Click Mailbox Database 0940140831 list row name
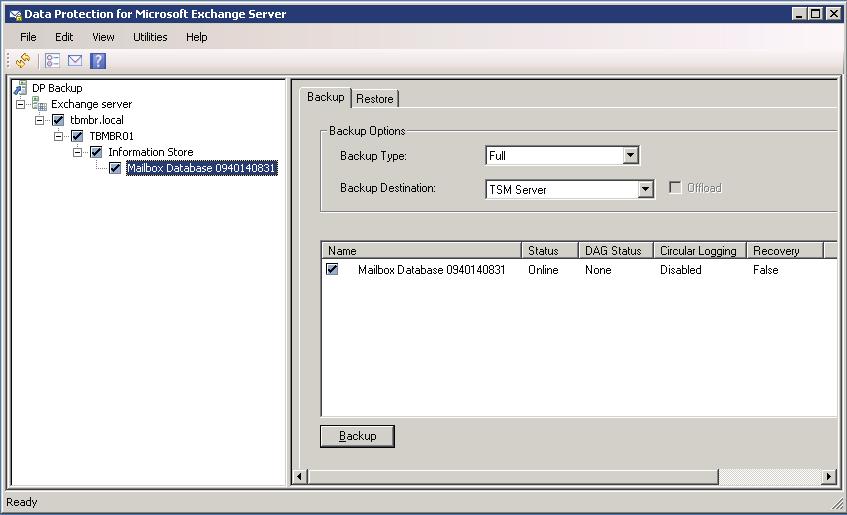This screenshot has width=847, height=515. [432, 270]
